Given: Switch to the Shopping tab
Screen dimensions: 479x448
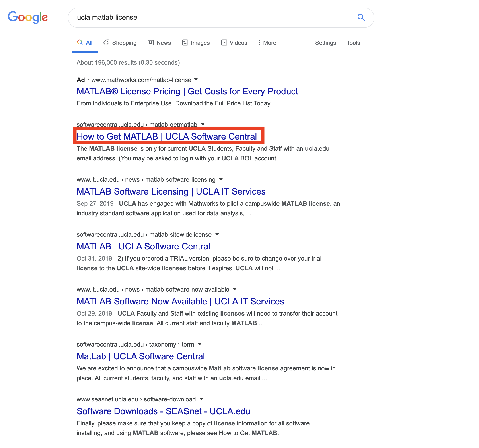Looking at the screenshot, I should 120,43.
